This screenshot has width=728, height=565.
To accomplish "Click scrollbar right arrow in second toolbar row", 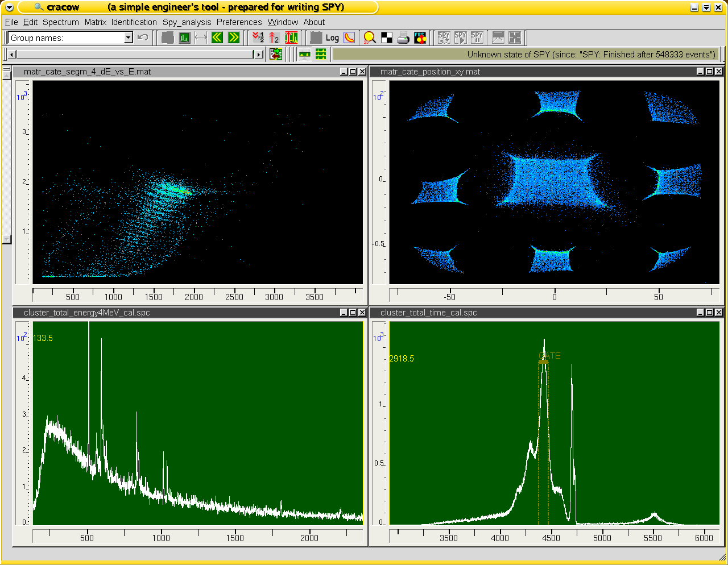I will pyautogui.click(x=259, y=55).
